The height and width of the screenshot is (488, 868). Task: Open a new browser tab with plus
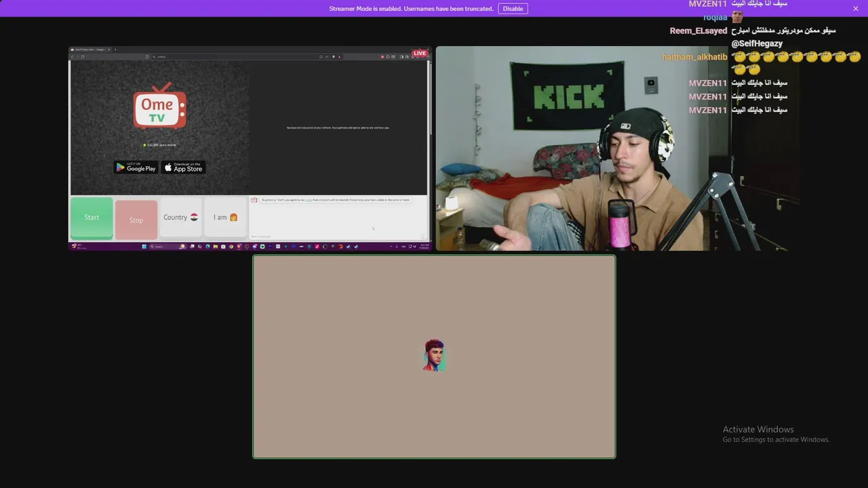pos(115,49)
